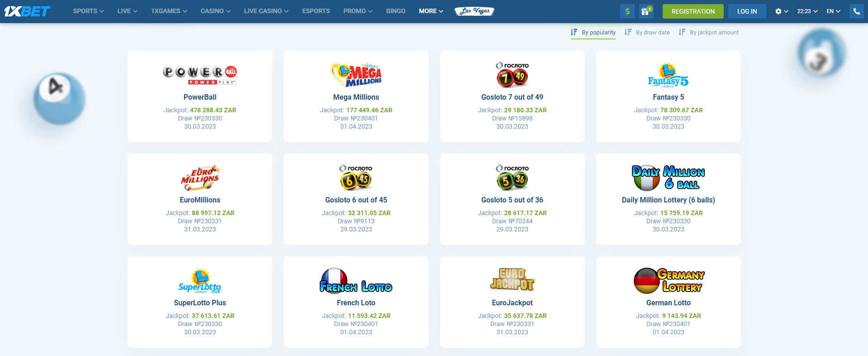The width and height of the screenshot is (868, 356).
Task: Expand the CASINO menu
Action: point(216,11)
